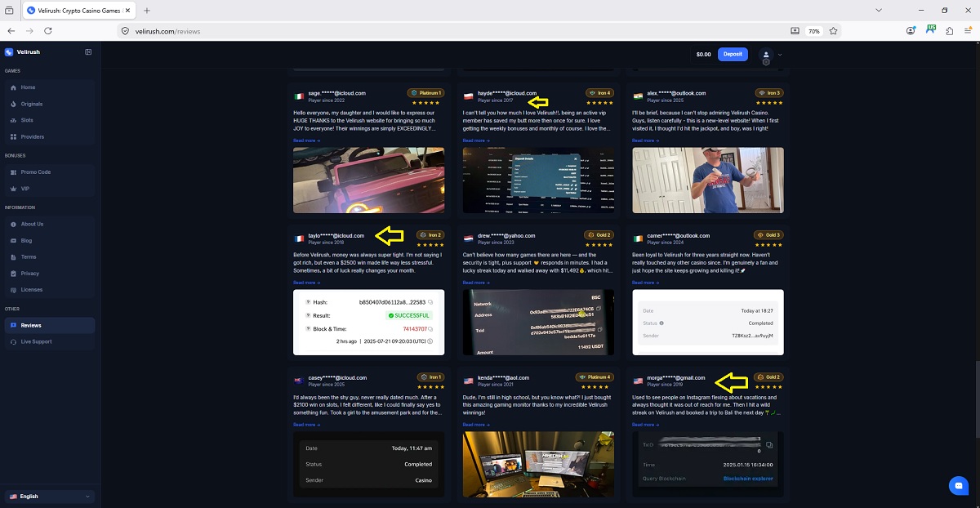Read more of morga's review
This screenshot has width=980, height=508.
pyautogui.click(x=646, y=425)
